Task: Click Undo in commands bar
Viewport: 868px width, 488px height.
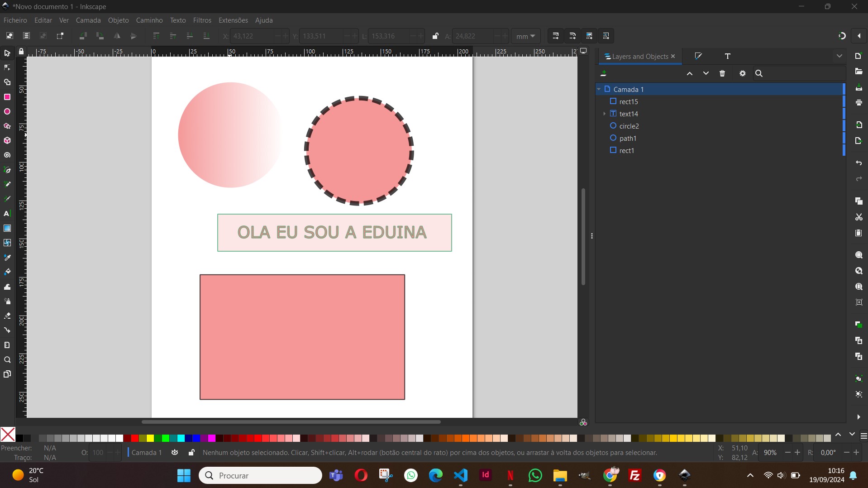Action: 858,163
